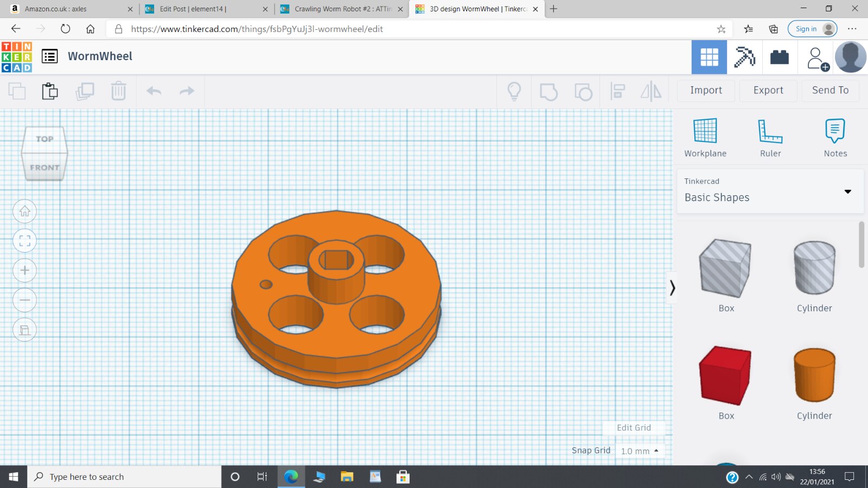This screenshot has width=868, height=488.
Task: Click the Export button
Action: click(768, 91)
